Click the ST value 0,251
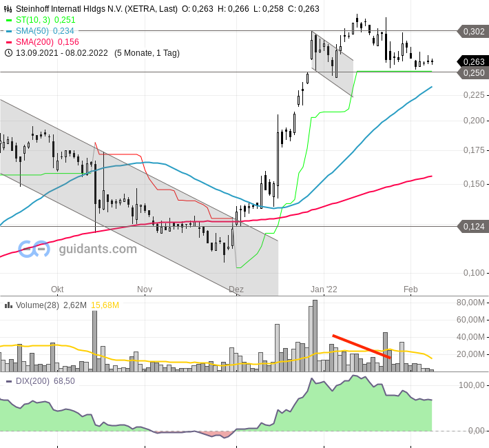The width and height of the screenshot is (489, 448). [65, 20]
